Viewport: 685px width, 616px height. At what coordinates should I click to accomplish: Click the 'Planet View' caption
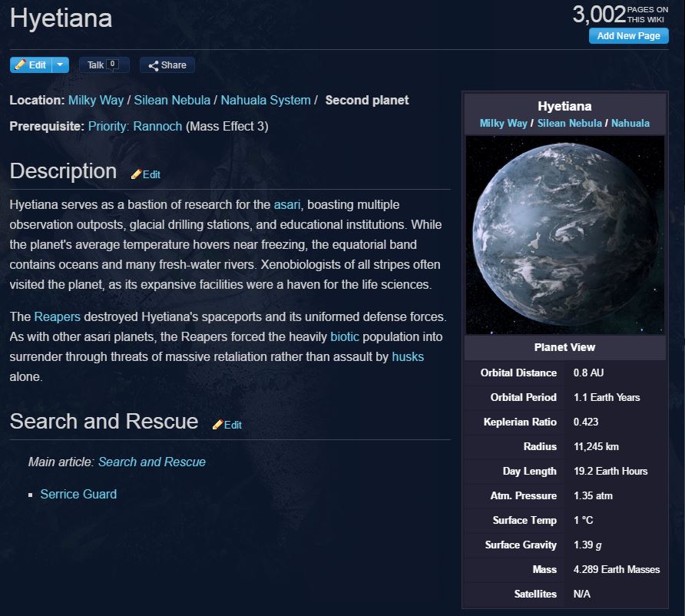564,347
